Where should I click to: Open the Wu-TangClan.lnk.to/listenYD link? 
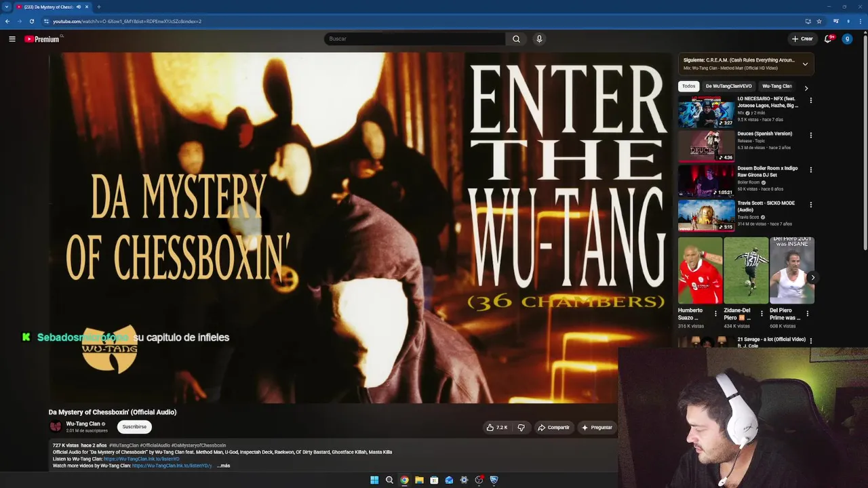pos(142,459)
